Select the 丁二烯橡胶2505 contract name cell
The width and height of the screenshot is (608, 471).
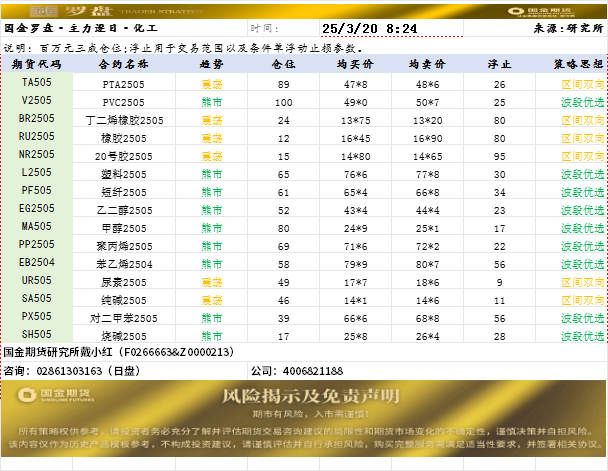124,120
